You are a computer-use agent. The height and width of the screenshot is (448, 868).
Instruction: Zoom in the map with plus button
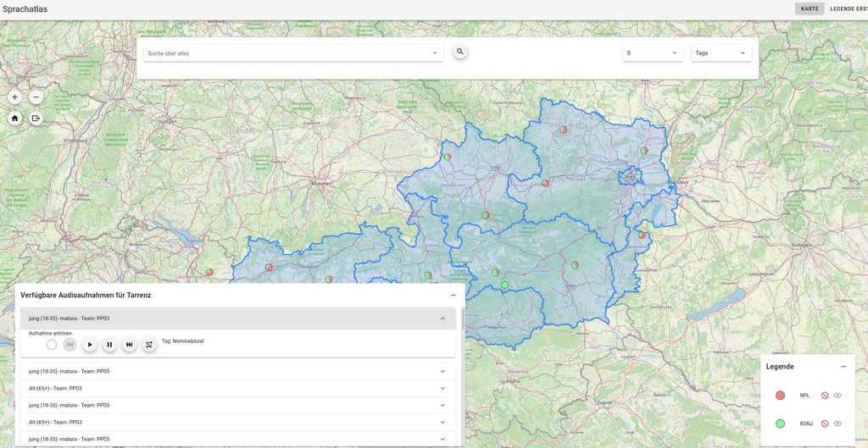[x=15, y=97]
